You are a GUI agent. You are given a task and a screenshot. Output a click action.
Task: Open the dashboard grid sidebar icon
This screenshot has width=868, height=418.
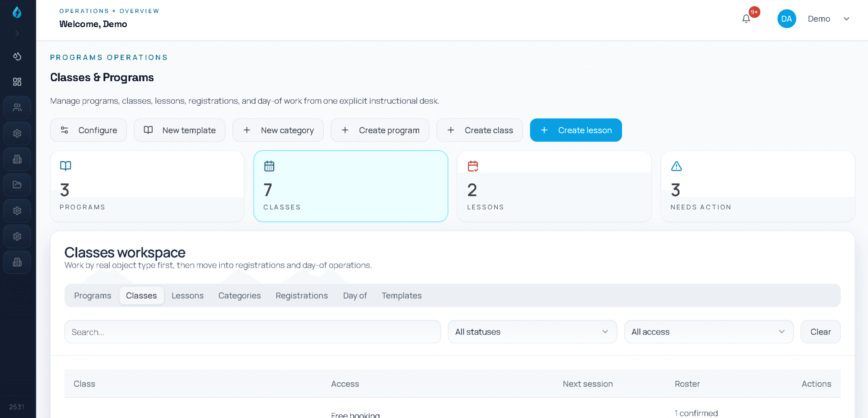coord(17,82)
